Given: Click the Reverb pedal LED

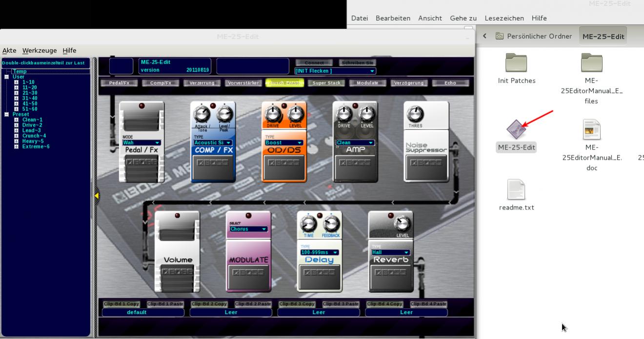Looking at the screenshot, I should coord(391,215).
